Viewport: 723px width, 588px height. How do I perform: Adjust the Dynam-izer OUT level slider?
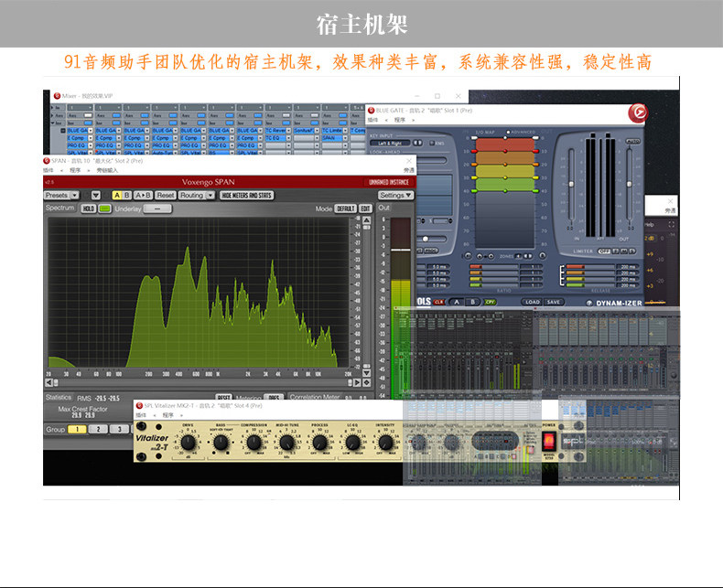[x=629, y=184]
